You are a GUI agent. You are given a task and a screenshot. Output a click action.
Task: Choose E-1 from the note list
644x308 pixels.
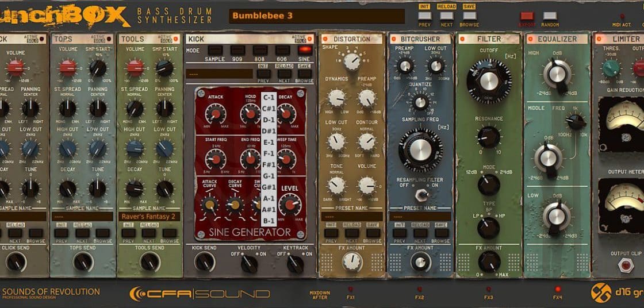tap(269, 143)
